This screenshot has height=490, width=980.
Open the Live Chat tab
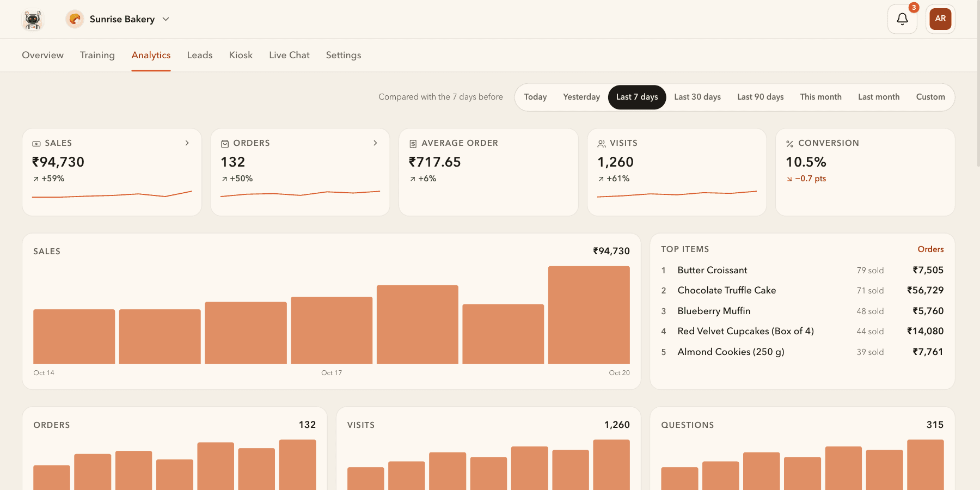[289, 55]
